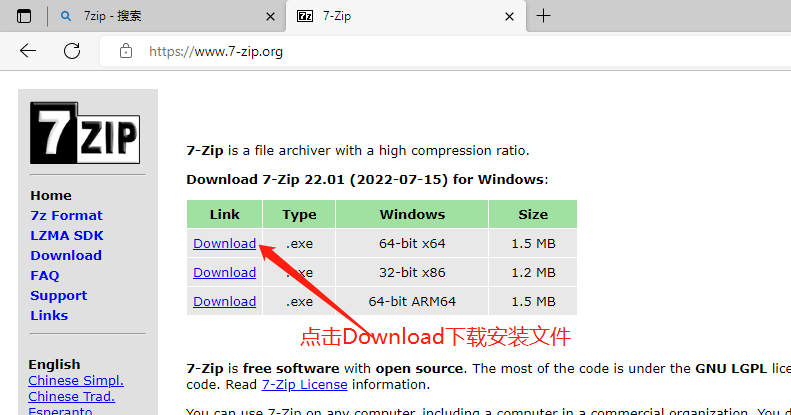Click the browser back arrow button
Viewport: 791px width, 415px height.
click(27, 51)
